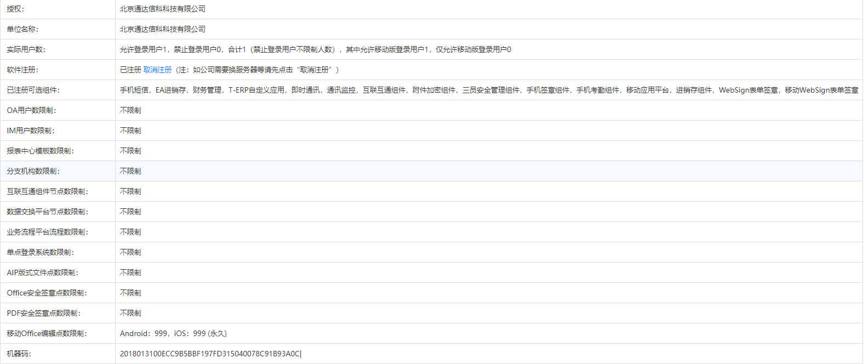Click 北京通达信科科技有限公司 in the 授权 row
The width and height of the screenshot is (868, 364).
pos(163,9)
